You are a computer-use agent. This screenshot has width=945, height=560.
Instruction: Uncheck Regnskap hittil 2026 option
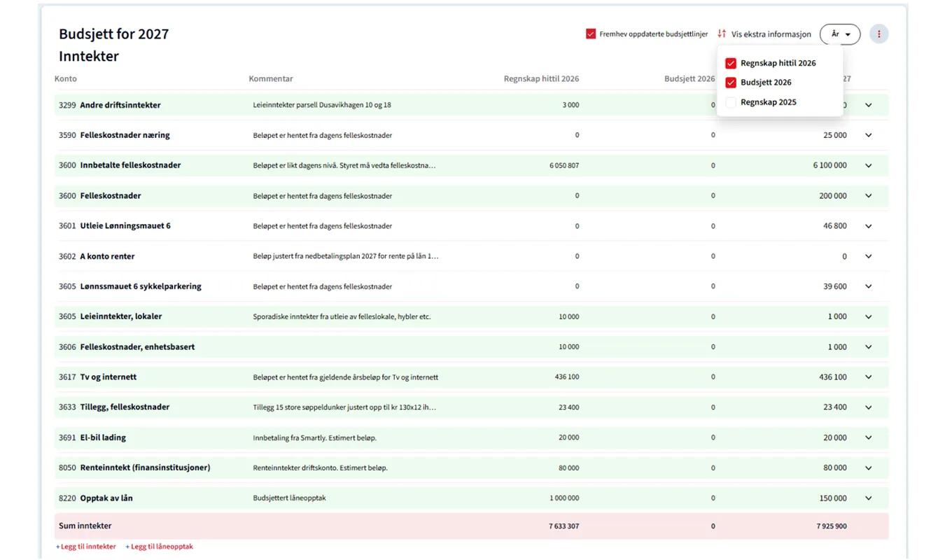[x=731, y=63]
